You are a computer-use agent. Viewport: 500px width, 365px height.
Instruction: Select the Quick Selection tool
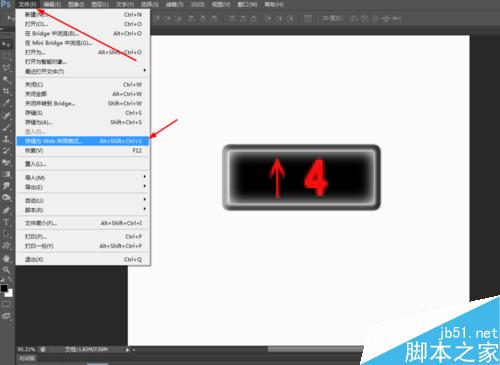pos(6,79)
